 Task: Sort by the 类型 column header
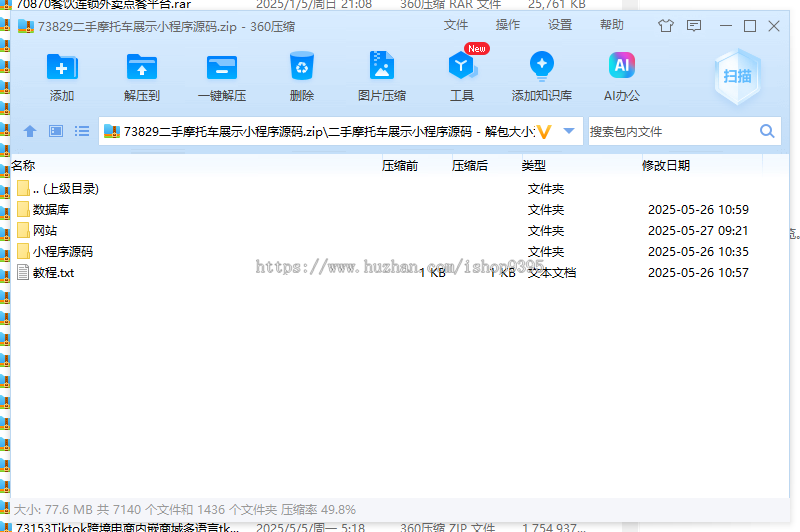[x=534, y=165]
